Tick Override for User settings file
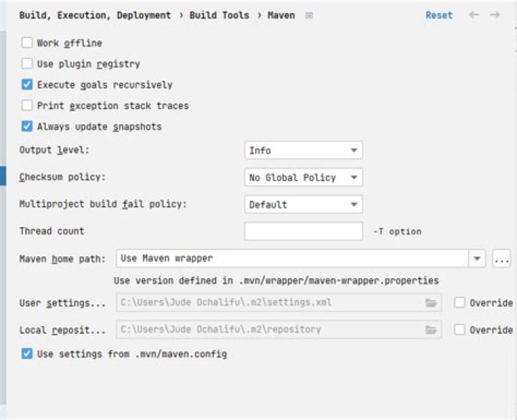The height and width of the screenshot is (420, 517). [460, 303]
